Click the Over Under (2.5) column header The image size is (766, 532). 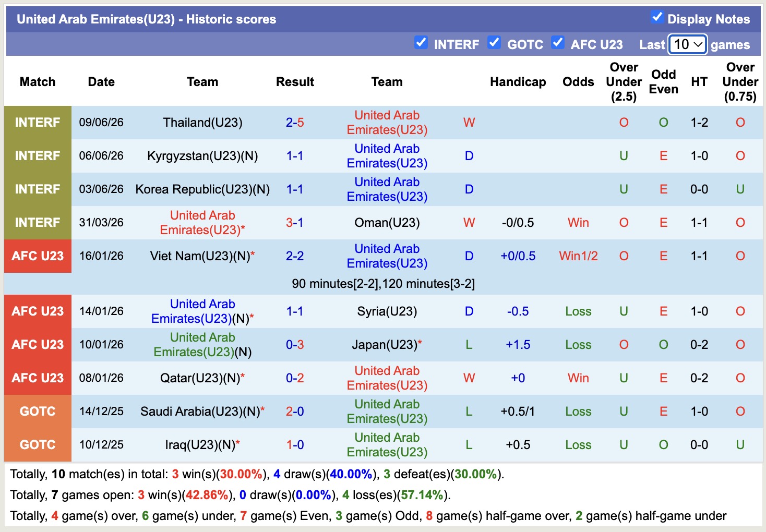point(624,82)
